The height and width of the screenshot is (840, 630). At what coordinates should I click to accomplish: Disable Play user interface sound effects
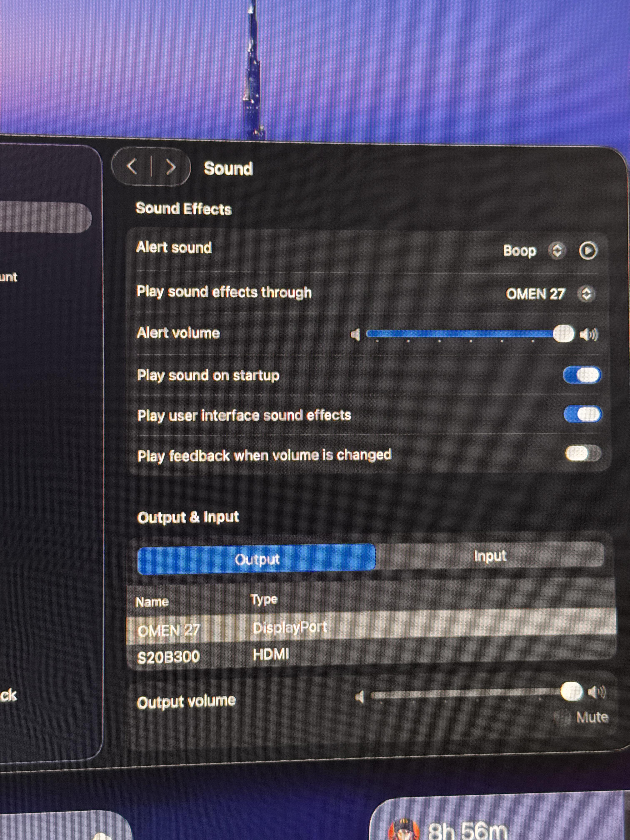coord(583,414)
